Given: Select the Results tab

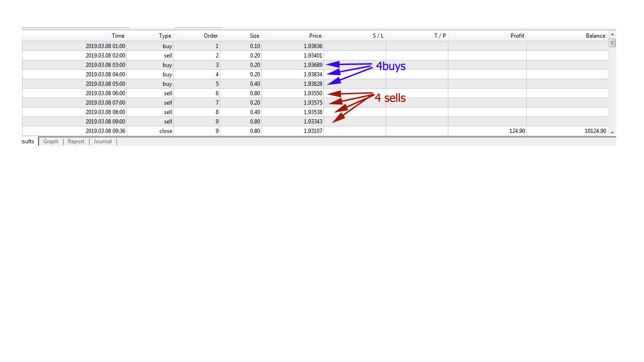Looking at the screenshot, I should (x=28, y=141).
